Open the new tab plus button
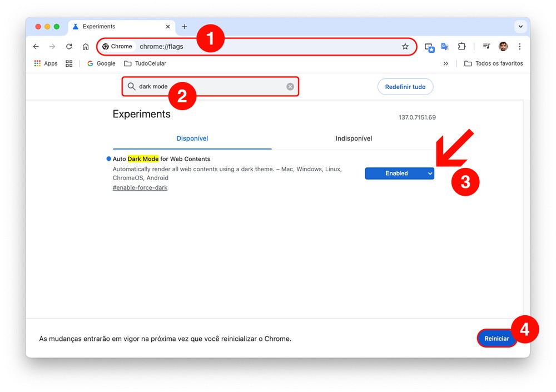 coord(185,27)
